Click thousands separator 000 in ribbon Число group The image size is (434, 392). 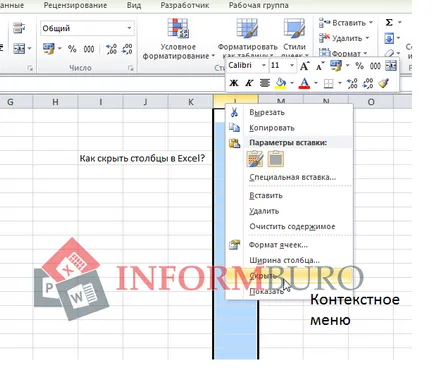89,49
